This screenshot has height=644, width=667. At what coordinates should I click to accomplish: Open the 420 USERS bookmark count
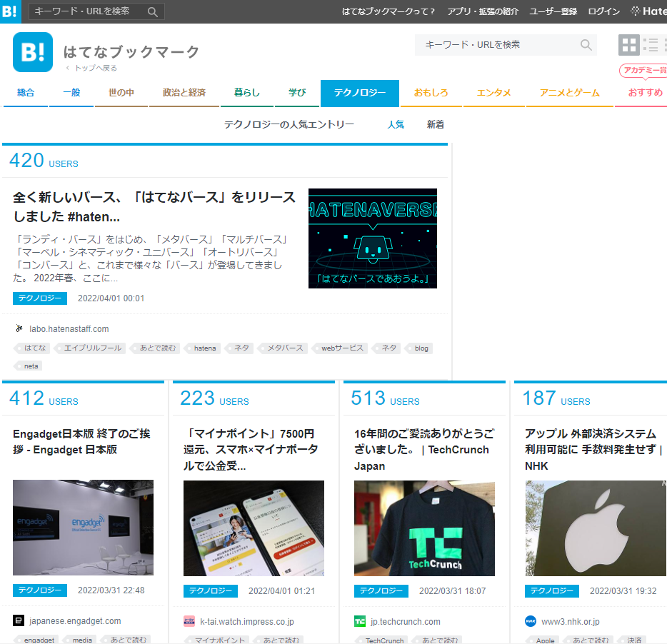[44, 161]
